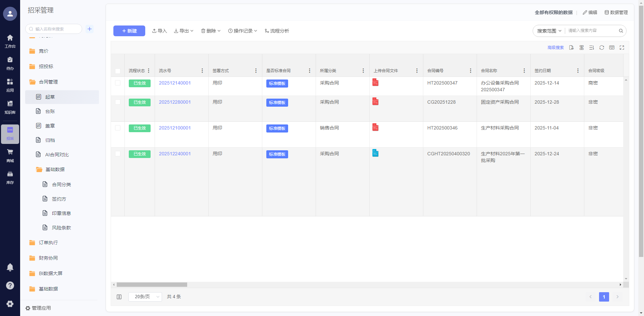Open the 搜索范围 dropdown
The image size is (644, 316).
click(x=549, y=31)
